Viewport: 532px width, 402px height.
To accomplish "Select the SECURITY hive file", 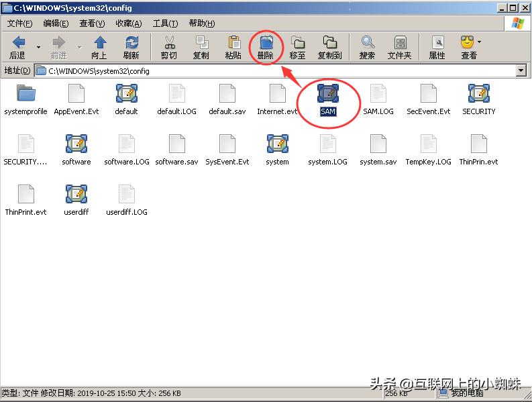I will (479, 100).
